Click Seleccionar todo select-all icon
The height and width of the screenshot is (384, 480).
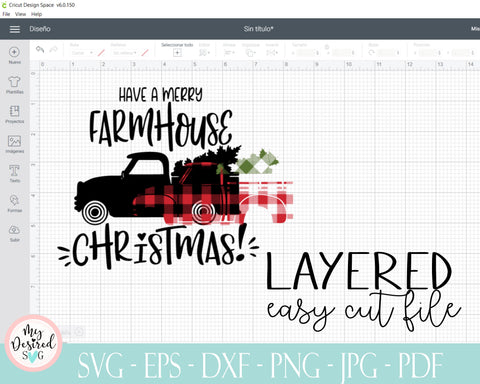[177, 53]
